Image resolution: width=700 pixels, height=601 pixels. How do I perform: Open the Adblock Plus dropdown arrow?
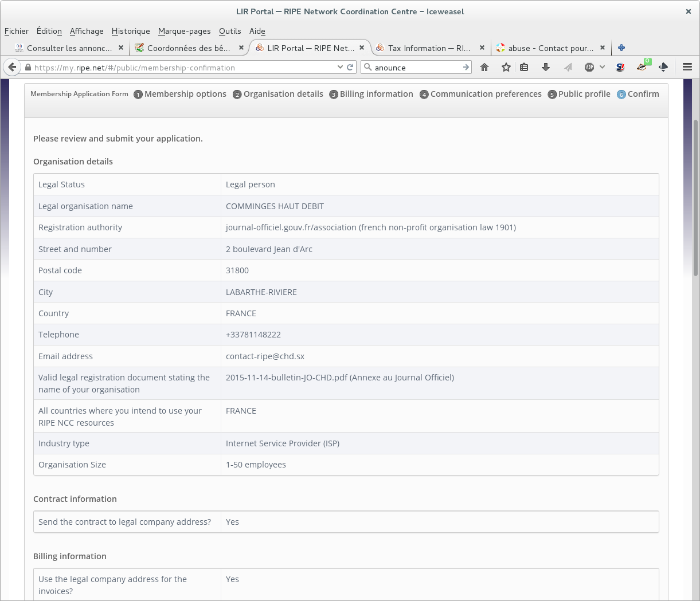(602, 68)
